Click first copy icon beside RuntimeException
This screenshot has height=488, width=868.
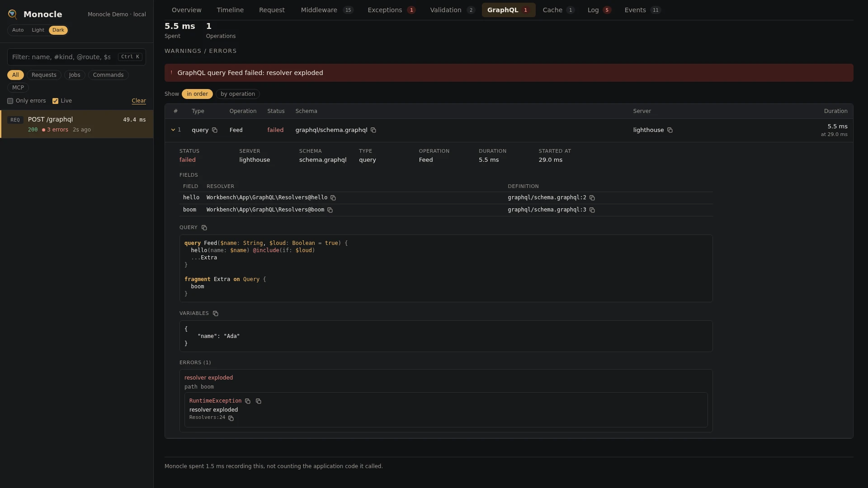[248, 401]
